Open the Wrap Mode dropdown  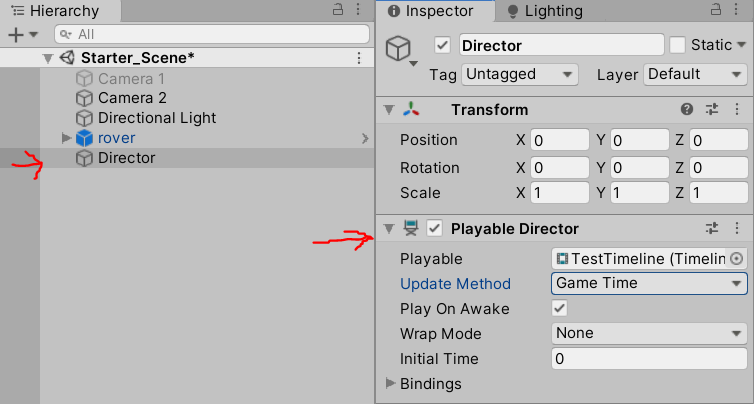point(648,333)
